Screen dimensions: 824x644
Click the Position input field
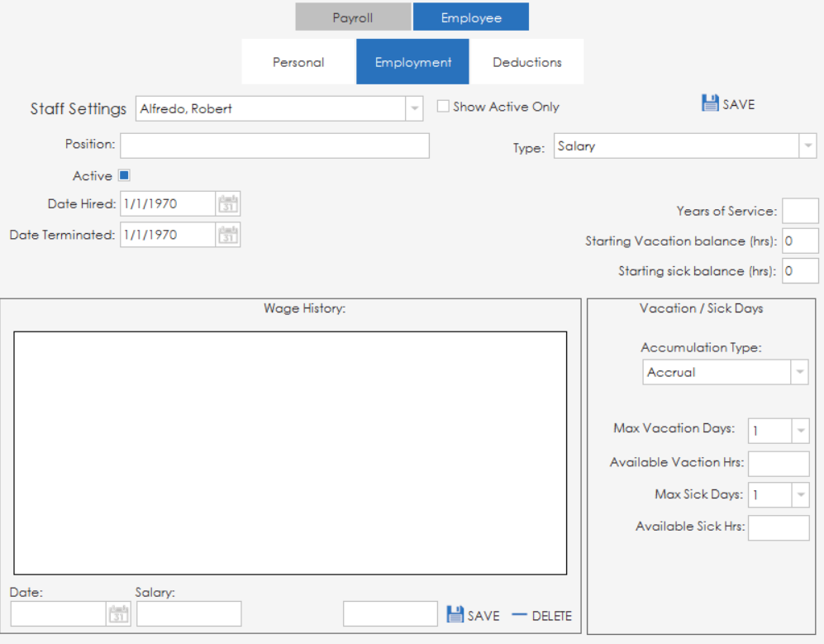coord(275,145)
